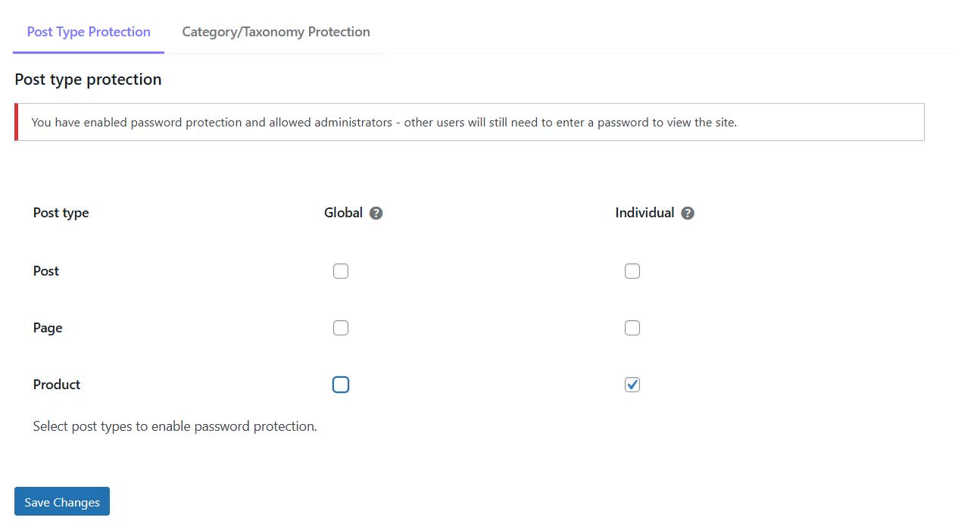The height and width of the screenshot is (530, 980).
Task: Enable Global protection for Page
Action: click(341, 327)
